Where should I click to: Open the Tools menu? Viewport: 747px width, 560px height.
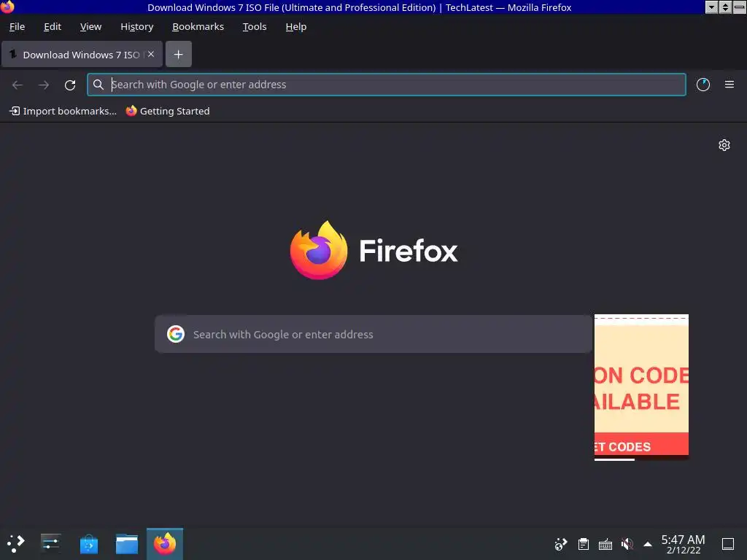[255, 27]
